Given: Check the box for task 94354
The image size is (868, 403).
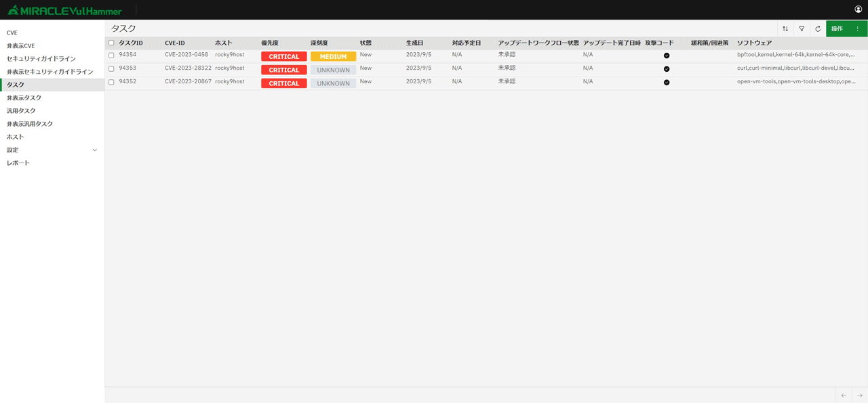Looking at the screenshot, I should (111, 56).
